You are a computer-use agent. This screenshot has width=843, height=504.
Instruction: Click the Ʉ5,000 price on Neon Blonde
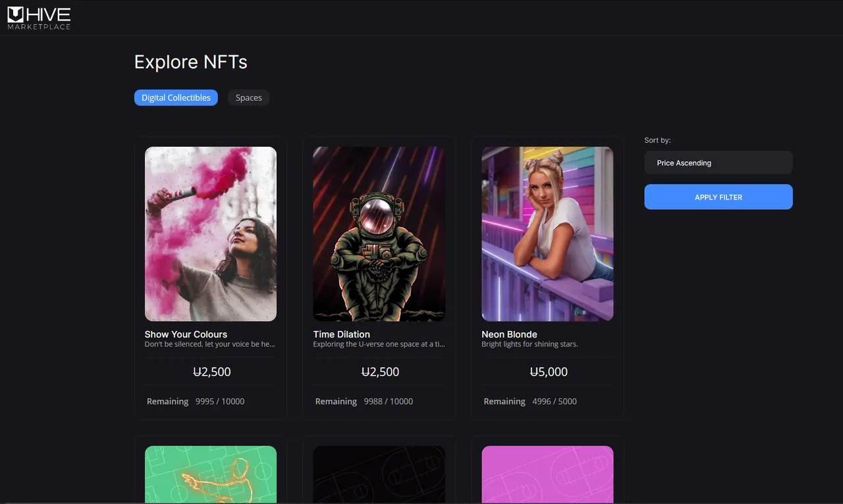[549, 372]
